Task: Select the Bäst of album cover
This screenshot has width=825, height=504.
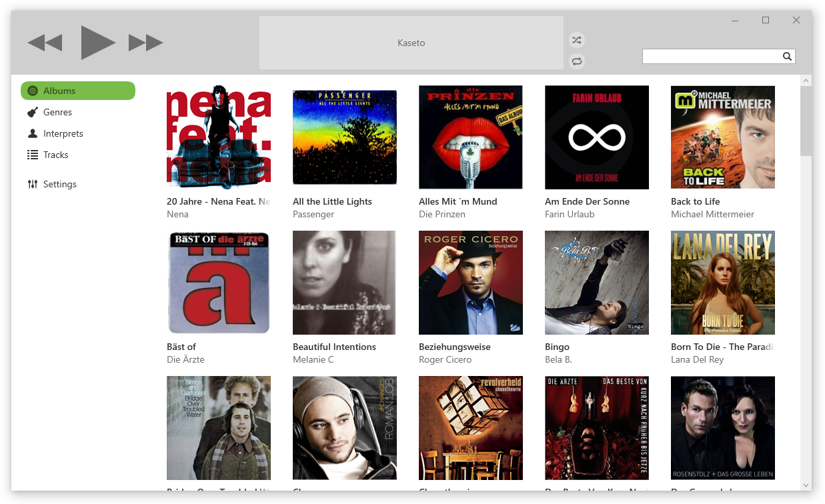Action: (x=219, y=283)
